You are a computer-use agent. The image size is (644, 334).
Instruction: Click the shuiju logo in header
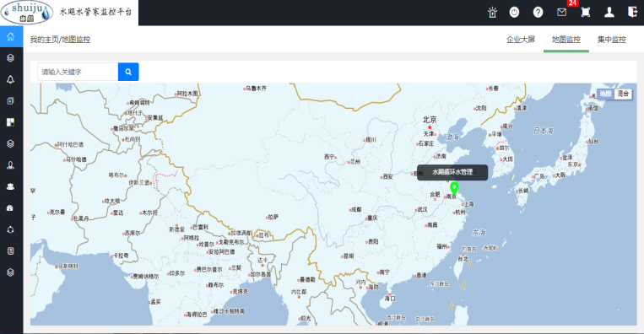coord(27,13)
